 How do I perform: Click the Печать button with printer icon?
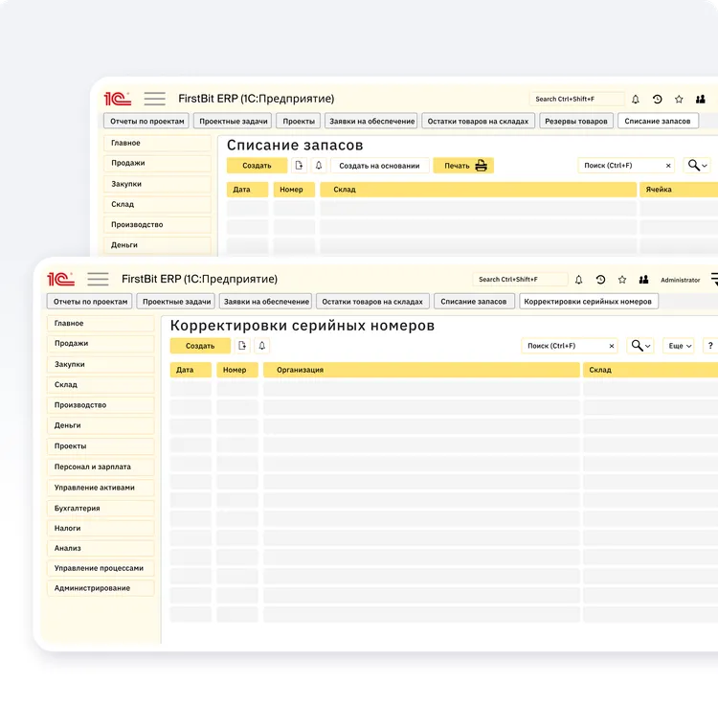(x=464, y=166)
